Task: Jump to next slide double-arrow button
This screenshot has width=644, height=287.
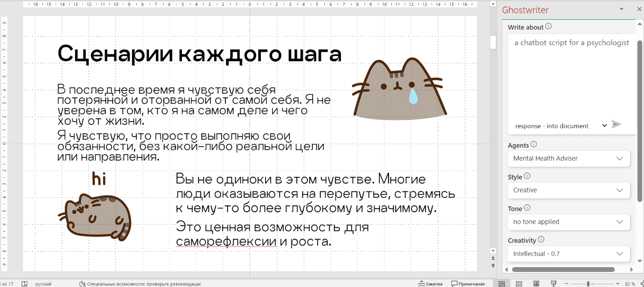Action: tap(493, 265)
